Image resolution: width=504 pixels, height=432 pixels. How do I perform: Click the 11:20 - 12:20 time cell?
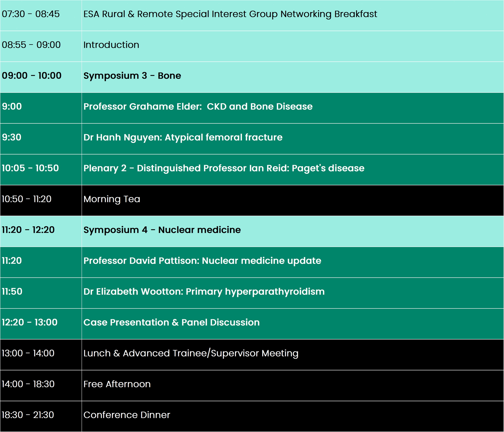(28, 230)
